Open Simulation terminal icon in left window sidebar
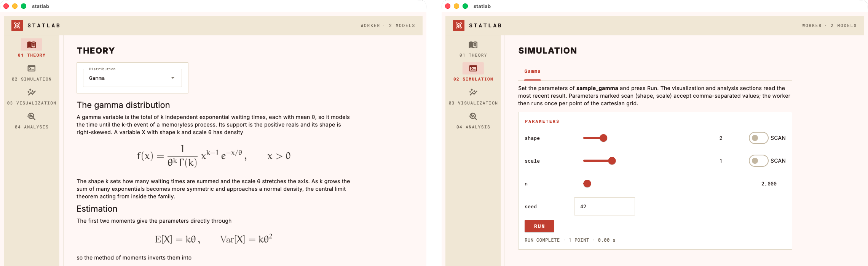Image resolution: width=868 pixels, height=266 pixels. click(x=32, y=68)
